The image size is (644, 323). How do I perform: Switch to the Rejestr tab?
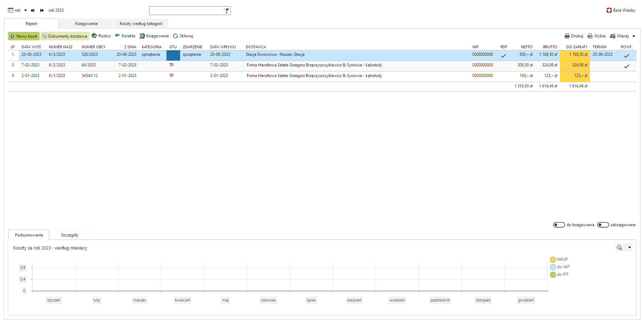click(x=31, y=24)
